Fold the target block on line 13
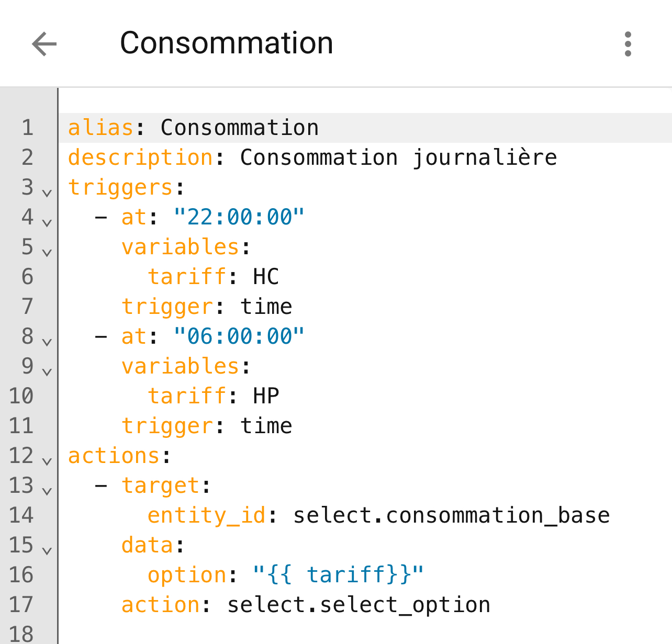This screenshot has width=672, height=644. coord(47,491)
